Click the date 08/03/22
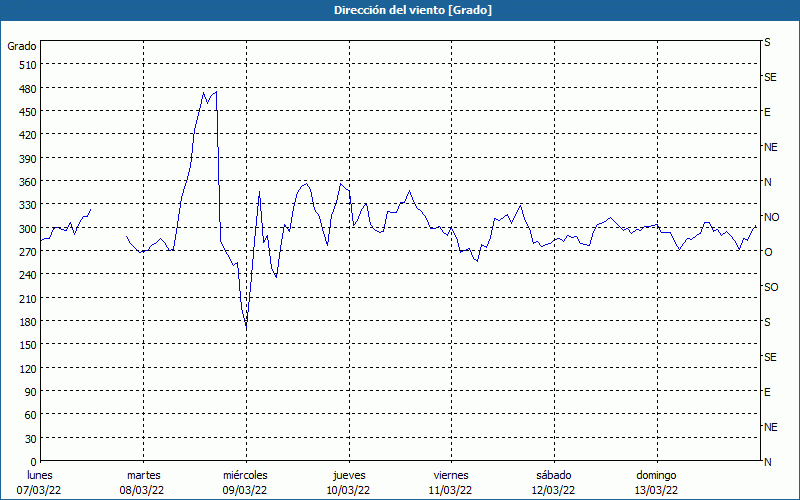The width and height of the screenshot is (800, 500). pyautogui.click(x=142, y=490)
